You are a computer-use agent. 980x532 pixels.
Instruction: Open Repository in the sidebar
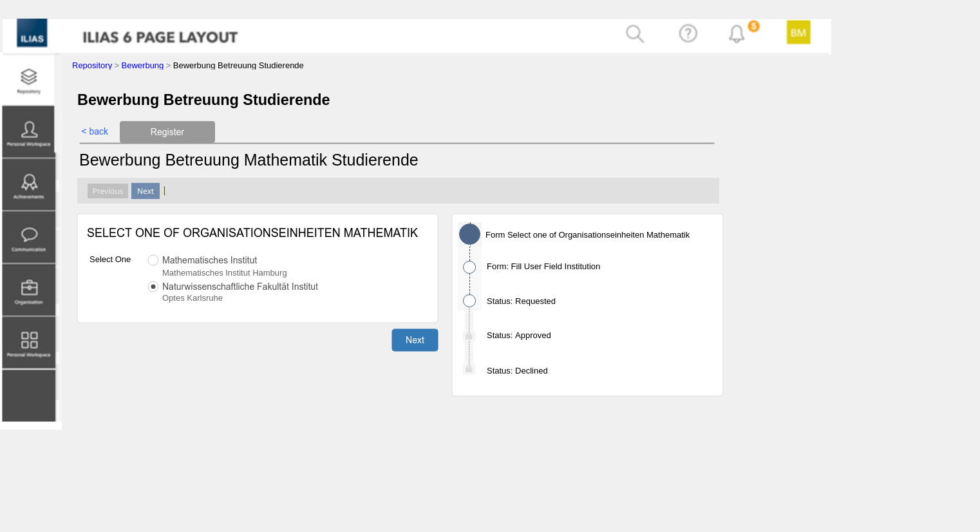point(28,81)
